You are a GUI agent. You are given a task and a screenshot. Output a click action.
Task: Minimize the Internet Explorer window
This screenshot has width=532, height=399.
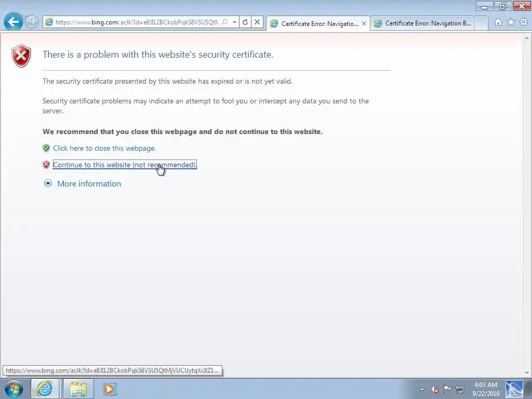tap(485, 6)
